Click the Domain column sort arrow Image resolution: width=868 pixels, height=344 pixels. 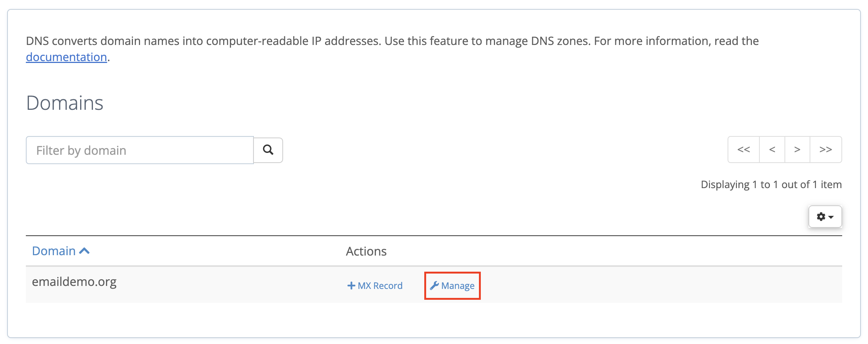coord(85,251)
